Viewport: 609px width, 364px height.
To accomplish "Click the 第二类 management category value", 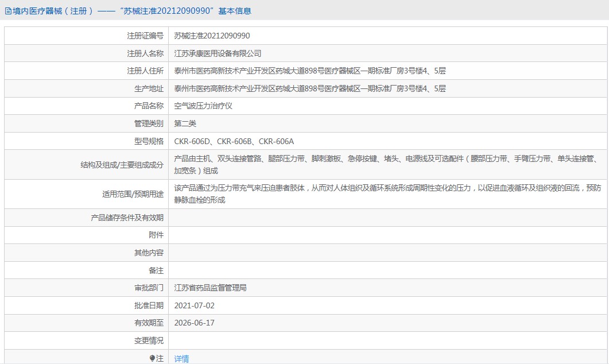I will (185, 123).
